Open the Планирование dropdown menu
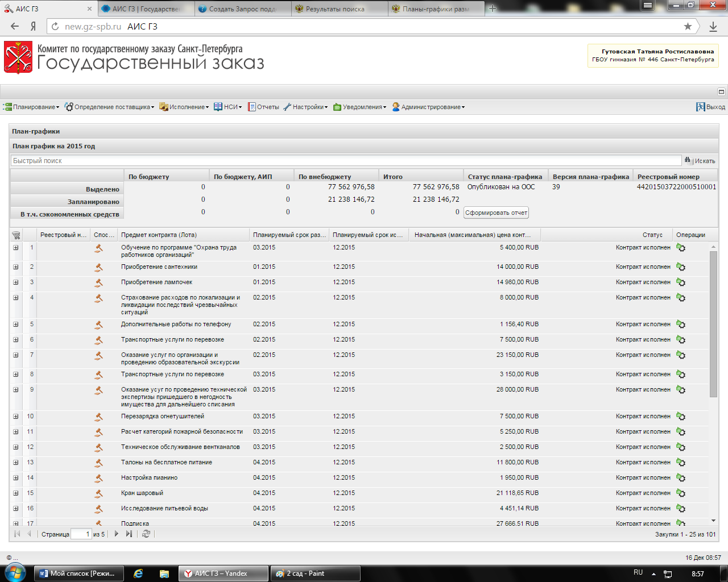The image size is (728, 582). click(x=31, y=107)
